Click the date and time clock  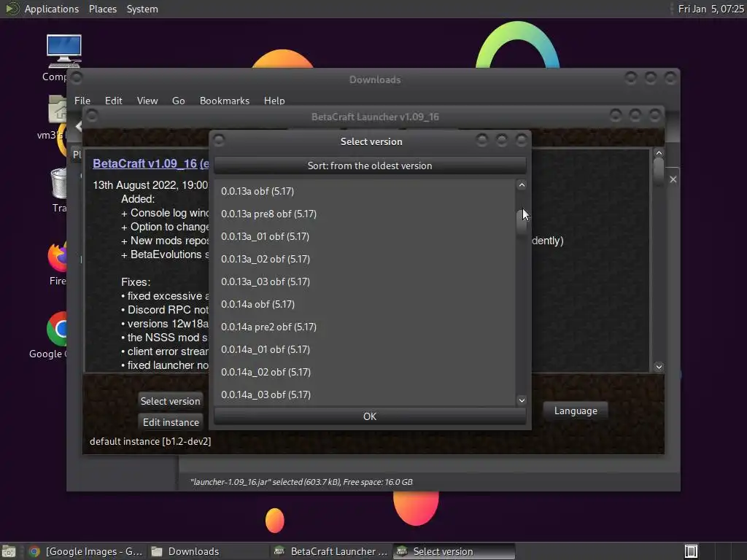point(711,9)
